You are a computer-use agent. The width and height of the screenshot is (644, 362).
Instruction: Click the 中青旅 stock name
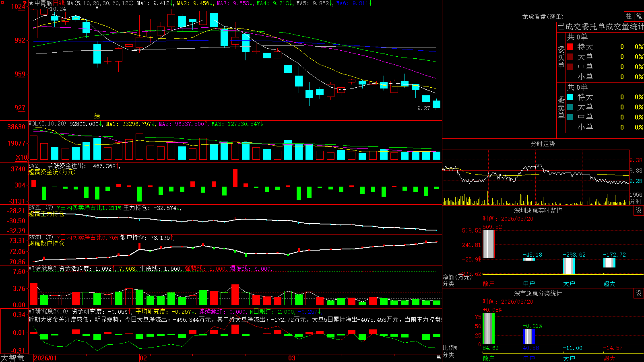(43, 3)
